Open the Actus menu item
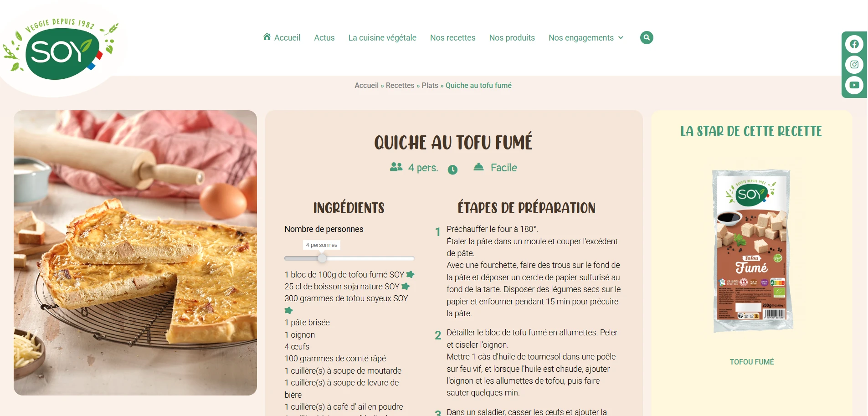This screenshot has height=416, width=868. 324,38
